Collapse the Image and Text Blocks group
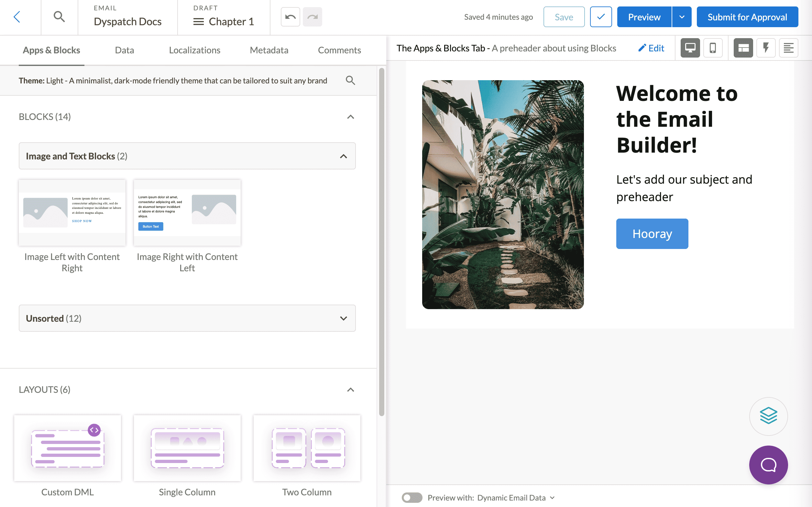The width and height of the screenshot is (812, 507). tap(344, 156)
